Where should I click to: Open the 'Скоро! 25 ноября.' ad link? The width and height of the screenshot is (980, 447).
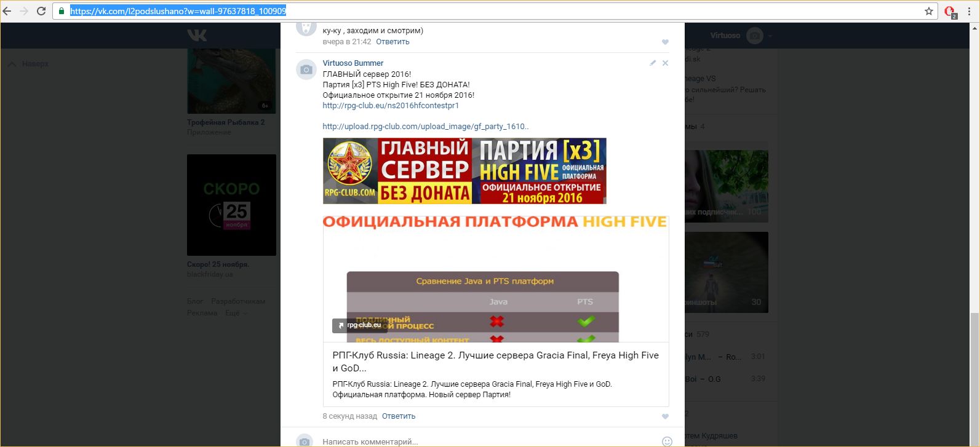pos(218,264)
